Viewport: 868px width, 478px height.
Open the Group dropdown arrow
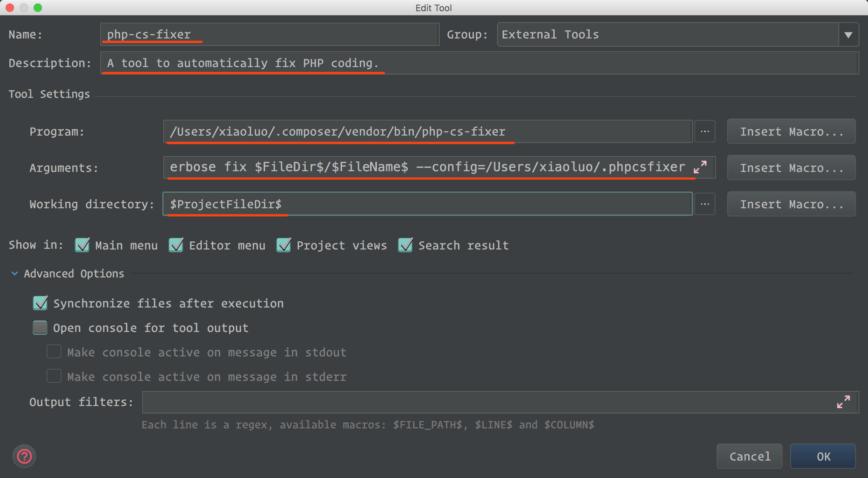[848, 35]
